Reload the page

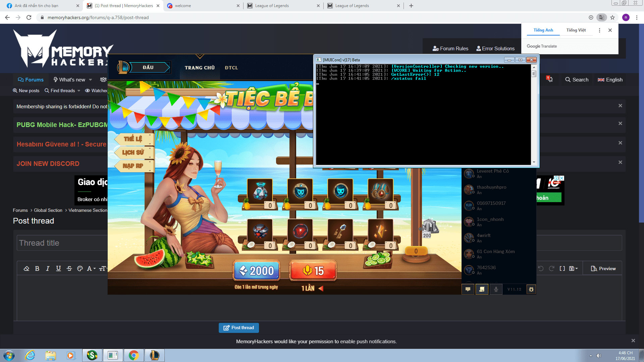pyautogui.click(x=29, y=17)
